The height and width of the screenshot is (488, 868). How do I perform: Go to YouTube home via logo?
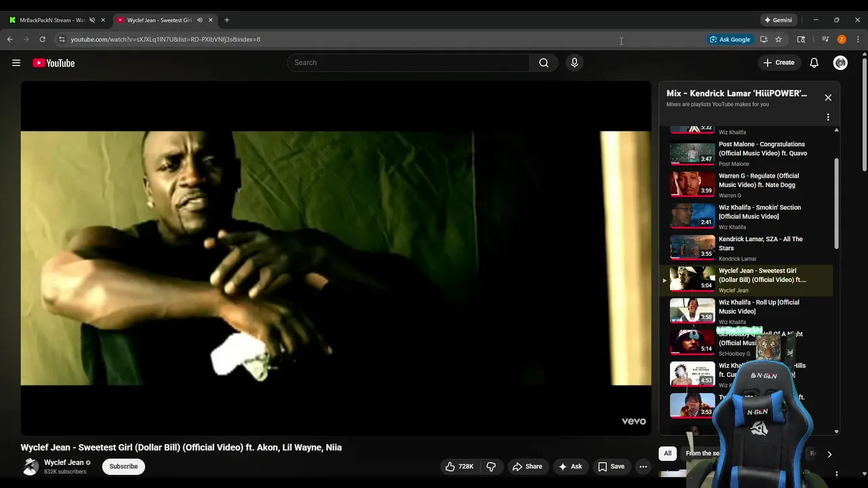click(54, 63)
